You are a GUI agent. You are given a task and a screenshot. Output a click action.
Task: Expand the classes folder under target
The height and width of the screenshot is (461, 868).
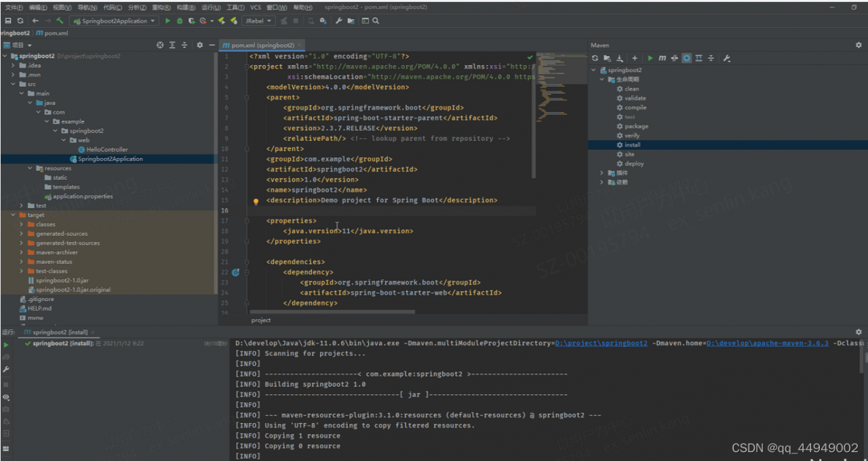tap(22, 224)
